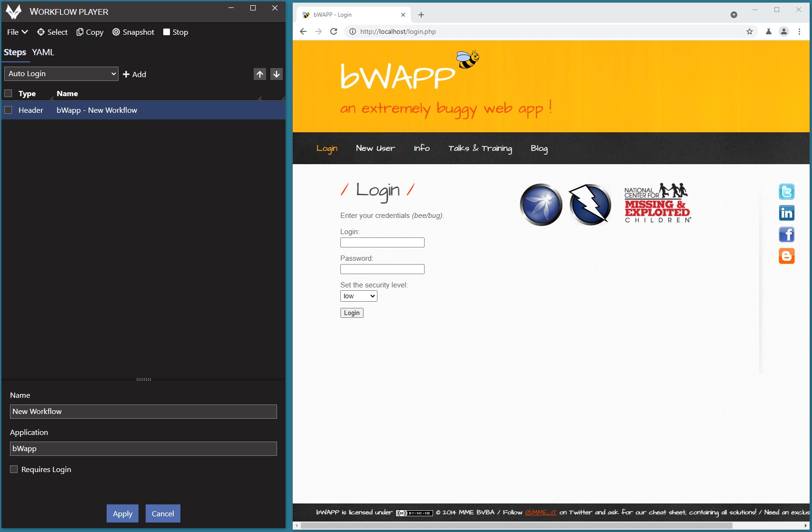Image resolution: width=812 pixels, height=532 pixels.
Task: Expand the Auto Login step dropdown
Action: coord(61,74)
